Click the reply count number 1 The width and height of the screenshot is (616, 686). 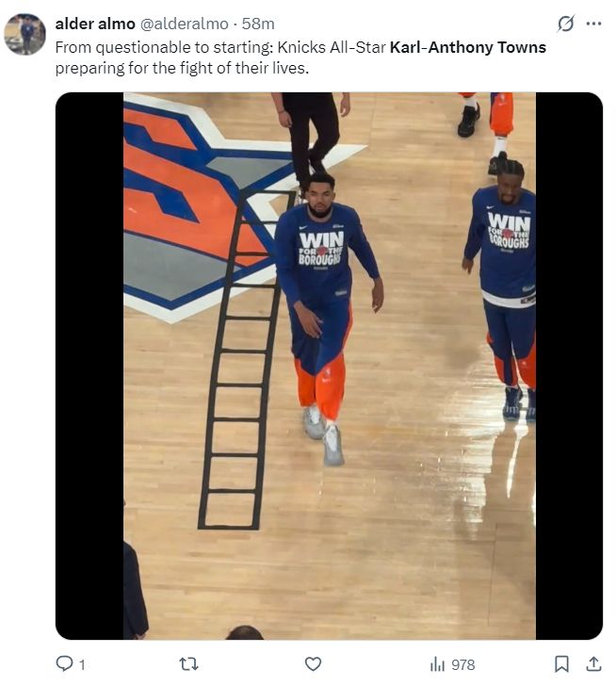point(82,665)
